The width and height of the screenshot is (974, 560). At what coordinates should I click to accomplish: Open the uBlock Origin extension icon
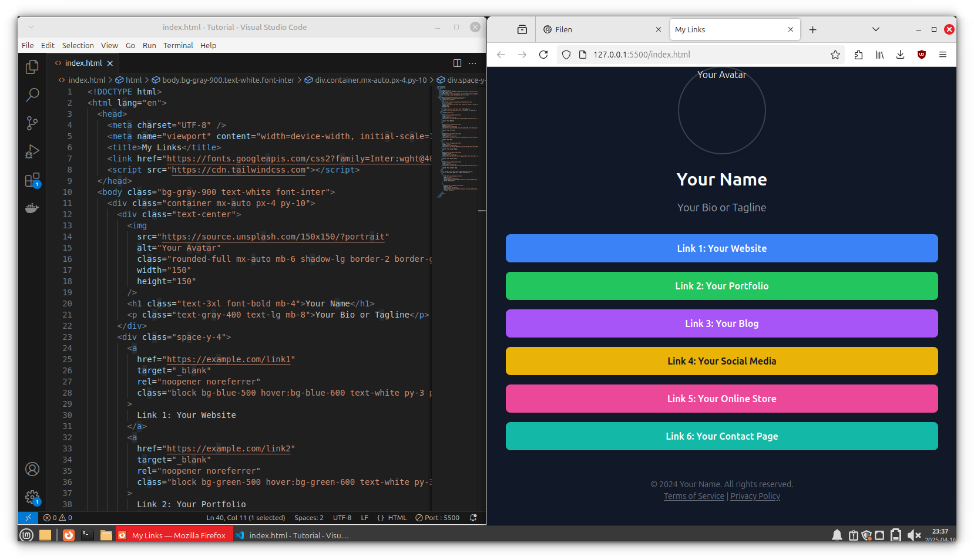(x=921, y=54)
